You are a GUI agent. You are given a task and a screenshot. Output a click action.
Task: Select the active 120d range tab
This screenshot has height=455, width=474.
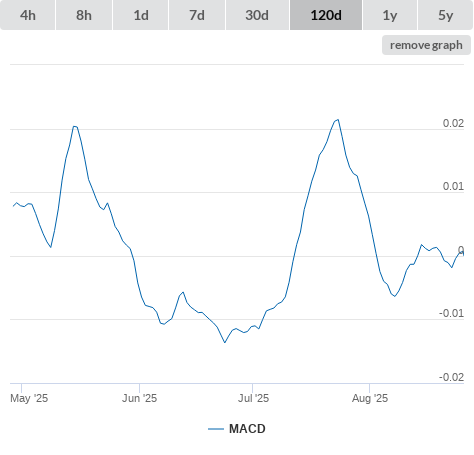pos(326,15)
